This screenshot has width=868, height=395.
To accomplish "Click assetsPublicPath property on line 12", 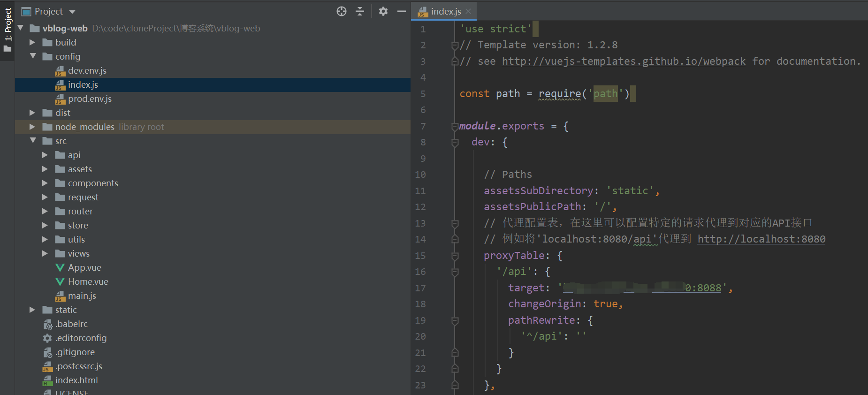I will [532, 206].
